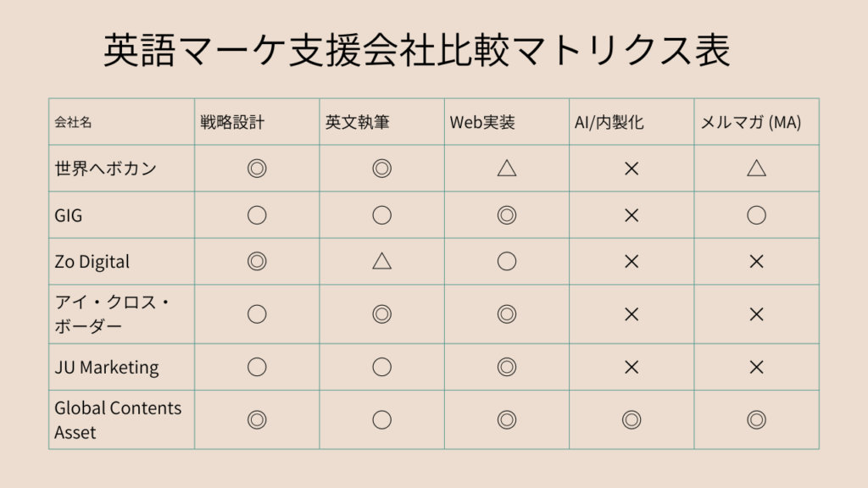Viewport: 868px width, 488px height.
Task: Click the circle in GIG メルマガ (MA) cell
Action: (756, 215)
